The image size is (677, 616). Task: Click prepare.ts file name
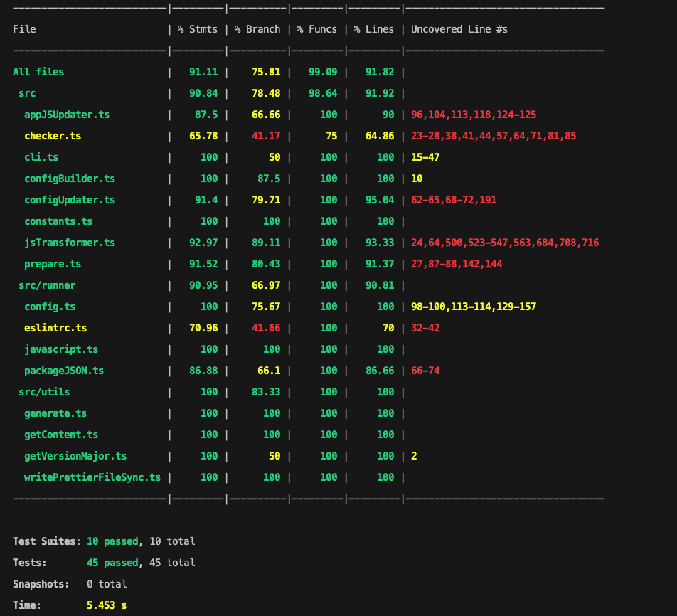tap(53, 264)
